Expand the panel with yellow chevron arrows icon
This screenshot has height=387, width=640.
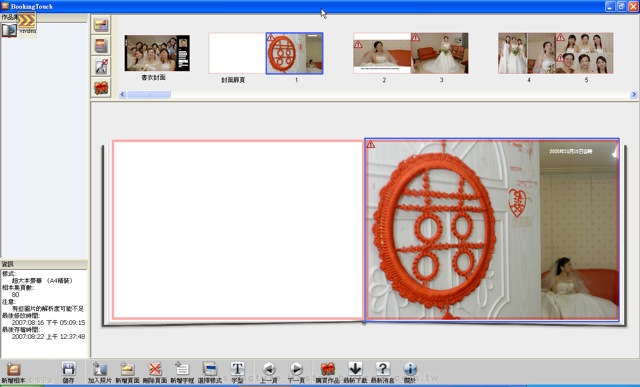click(x=27, y=20)
